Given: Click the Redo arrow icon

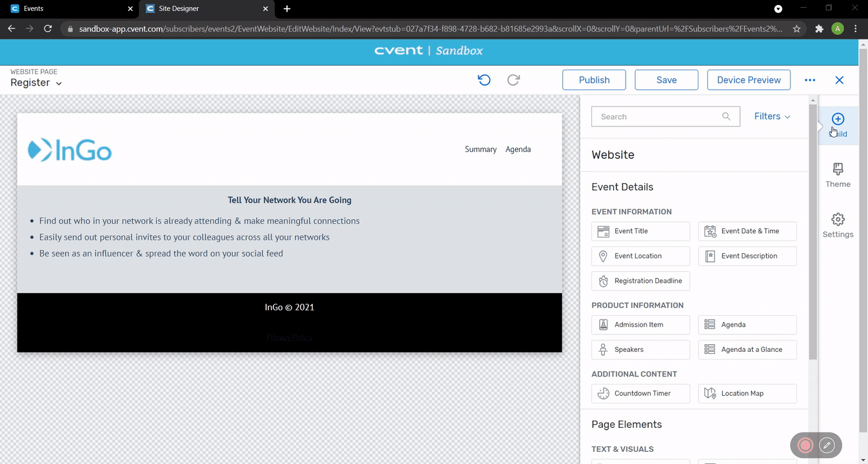Looking at the screenshot, I should [513, 80].
